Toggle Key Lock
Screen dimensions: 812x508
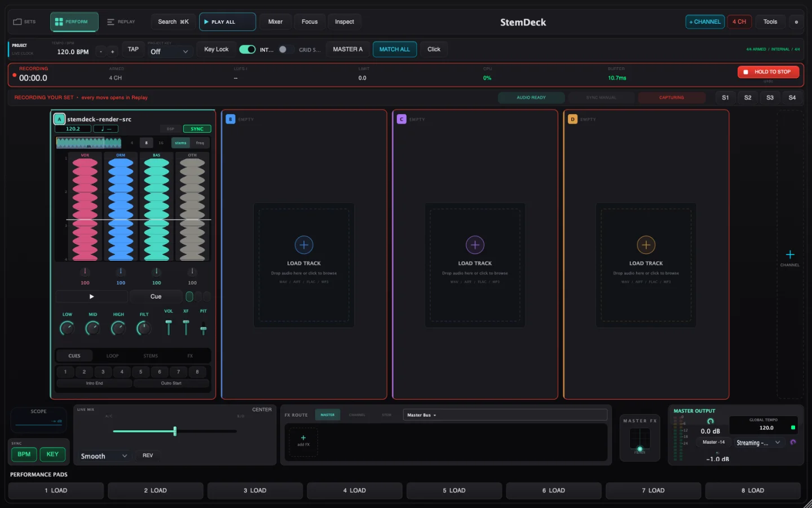[x=217, y=50]
